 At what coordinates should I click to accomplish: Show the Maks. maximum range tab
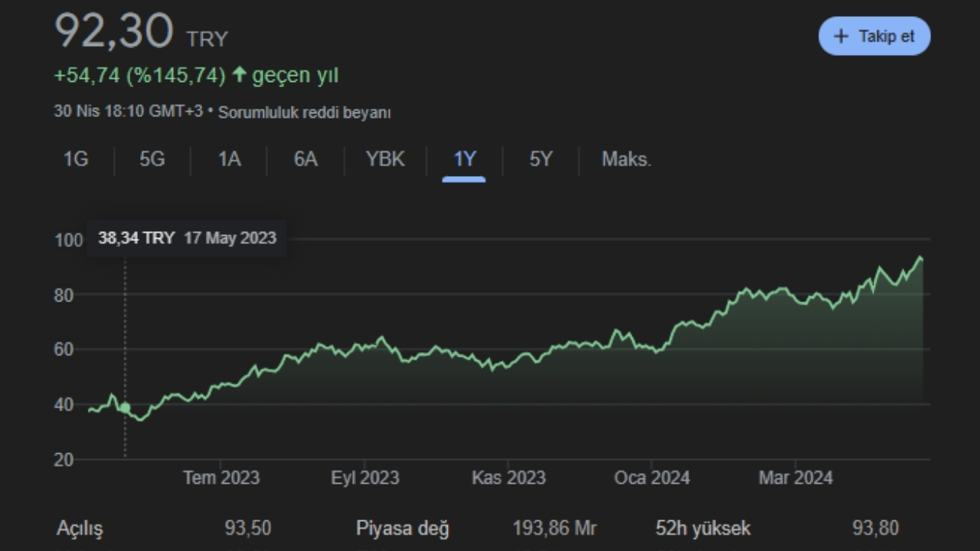626,159
